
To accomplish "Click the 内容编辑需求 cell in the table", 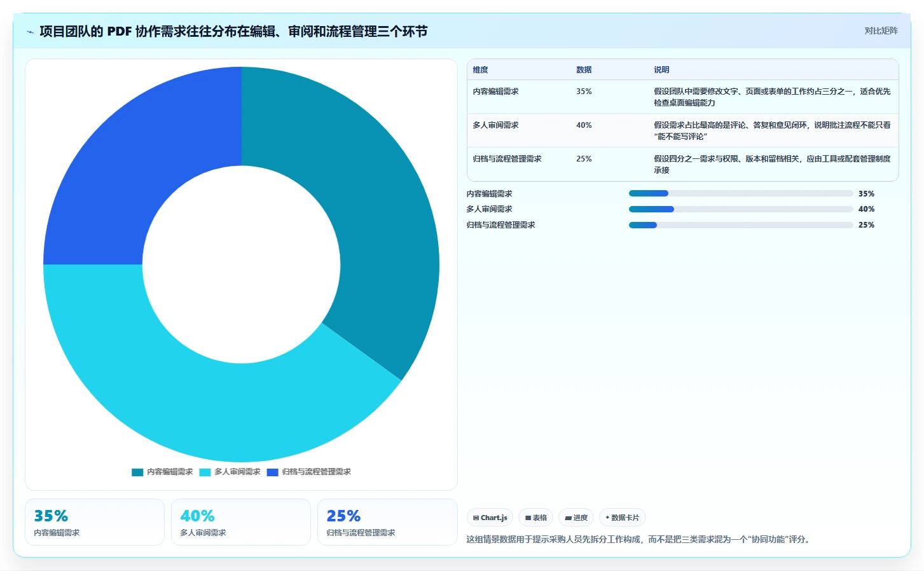I will pos(495,92).
